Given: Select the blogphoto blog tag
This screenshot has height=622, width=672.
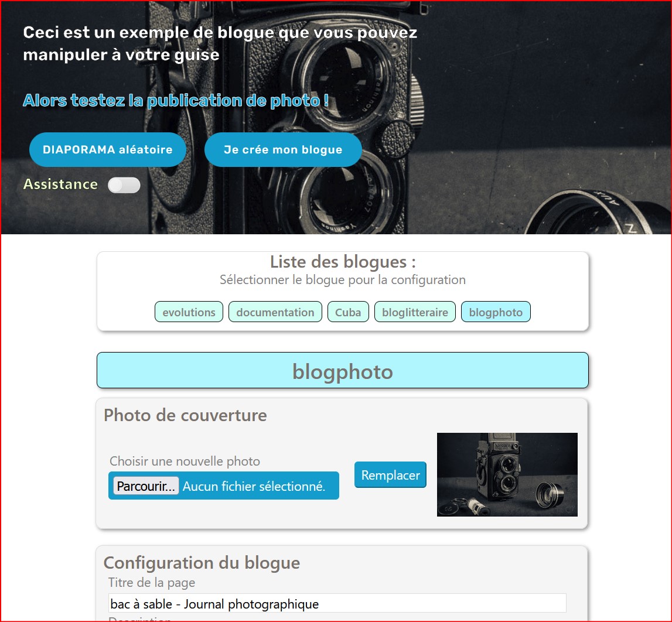Looking at the screenshot, I should click(496, 312).
